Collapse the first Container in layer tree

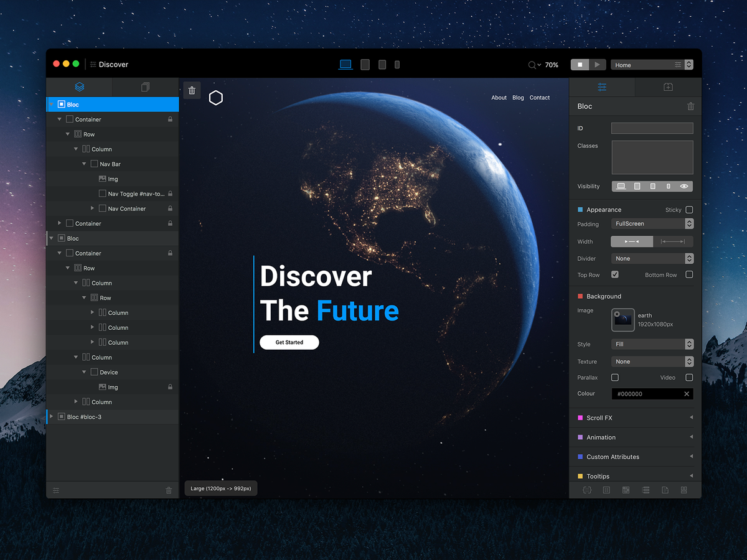coord(60,119)
